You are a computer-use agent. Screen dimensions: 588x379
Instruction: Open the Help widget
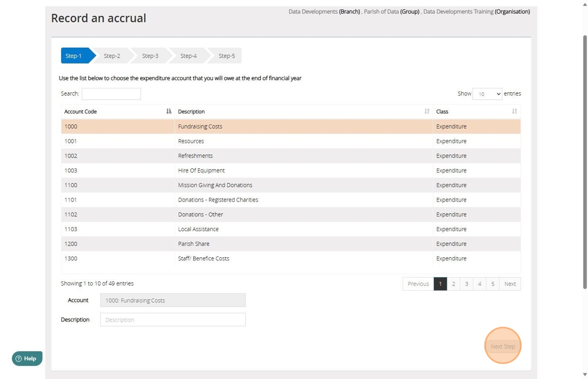click(x=27, y=359)
